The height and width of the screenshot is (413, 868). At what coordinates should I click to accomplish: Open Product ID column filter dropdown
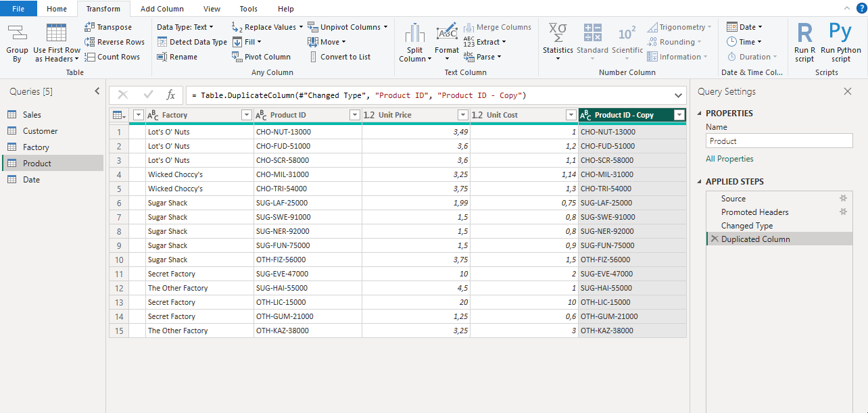click(x=354, y=115)
